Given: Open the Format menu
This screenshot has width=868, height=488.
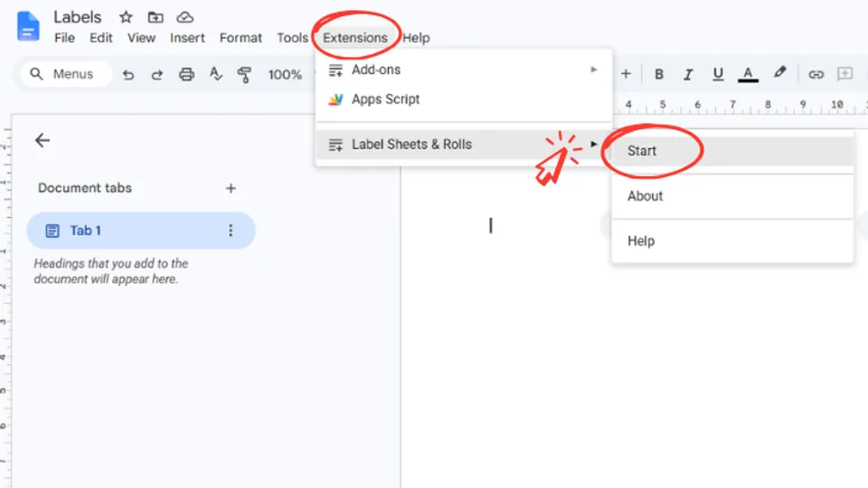Looking at the screenshot, I should (x=241, y=38).
